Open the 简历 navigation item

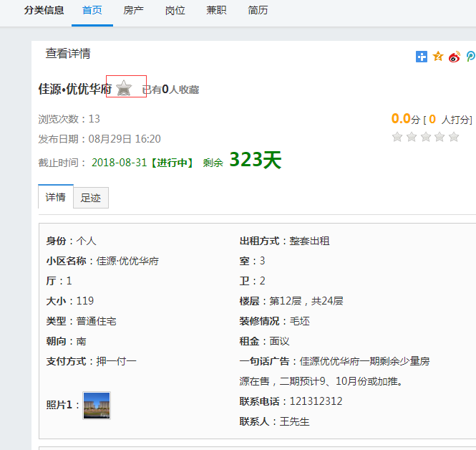[258, 11]
